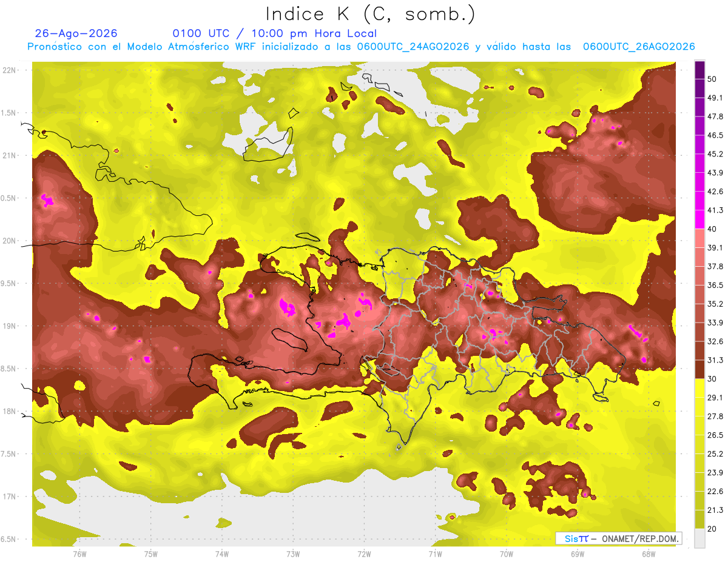Click the colorbar value "45.2"
Image resolution: width=728 pixels, height=562 pixels.
[x=716, y=154]
